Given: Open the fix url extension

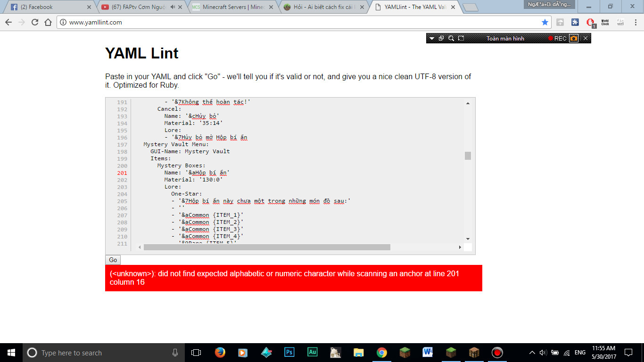Looking at the screenshot, I should [x=620, y=22].
